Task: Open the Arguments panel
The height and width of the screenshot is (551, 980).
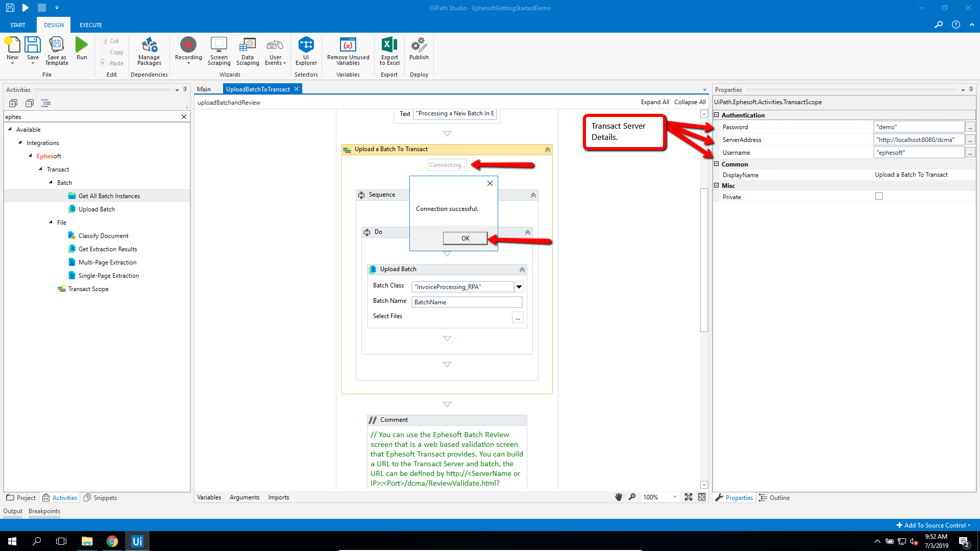Action: point(244,497)
